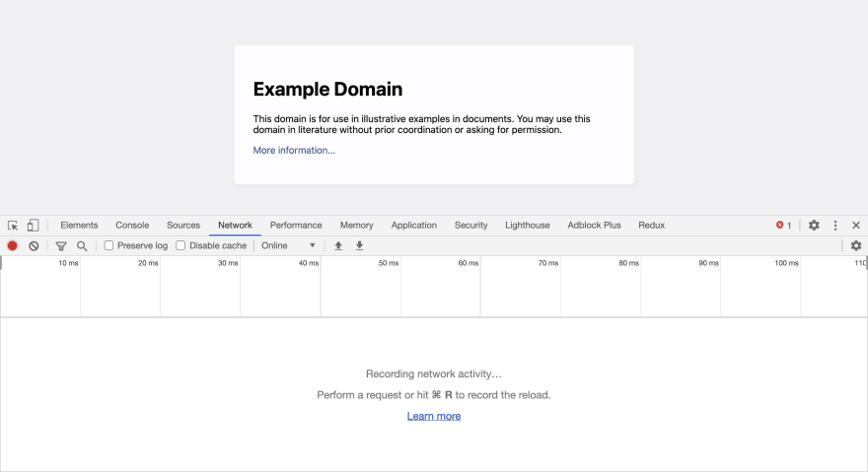
Task: Switch to the Console tab
Action: coord(132,226)
